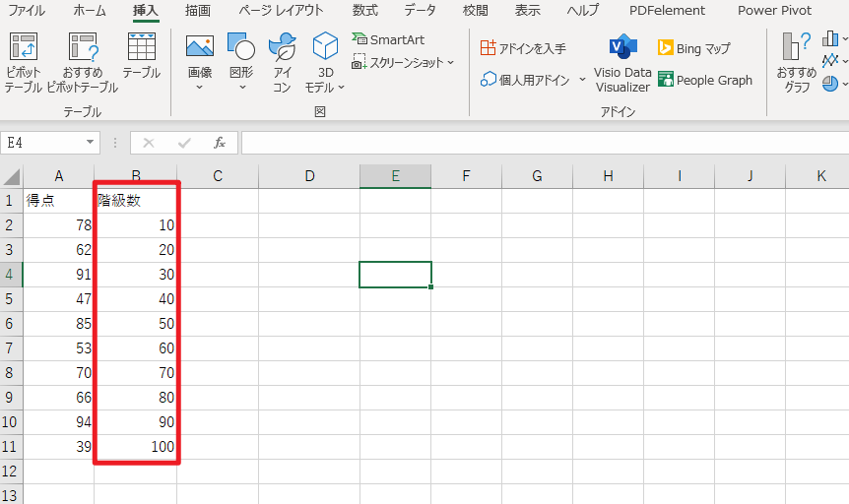Select cell with value 94
This screenshot has height=504, width=849.
[58, 421]
